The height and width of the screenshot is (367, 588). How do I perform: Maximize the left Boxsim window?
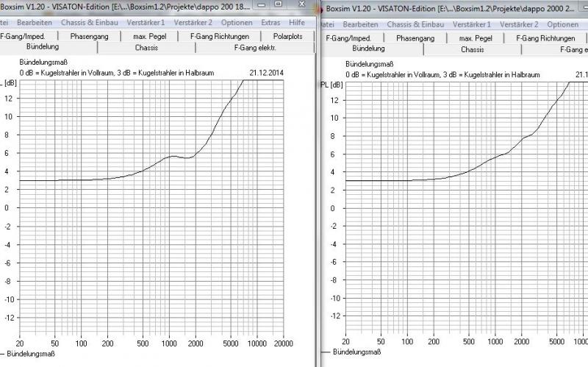point(279,4)
